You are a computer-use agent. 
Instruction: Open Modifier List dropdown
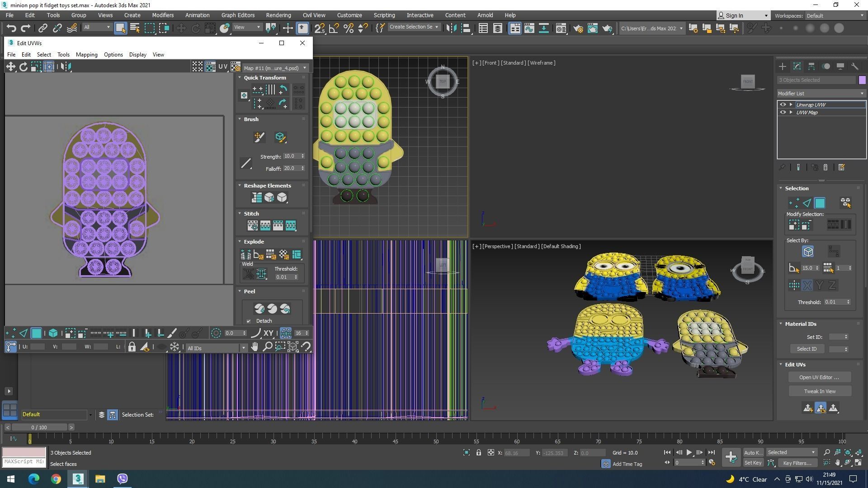pyautogui.click(x=821, y=94)
